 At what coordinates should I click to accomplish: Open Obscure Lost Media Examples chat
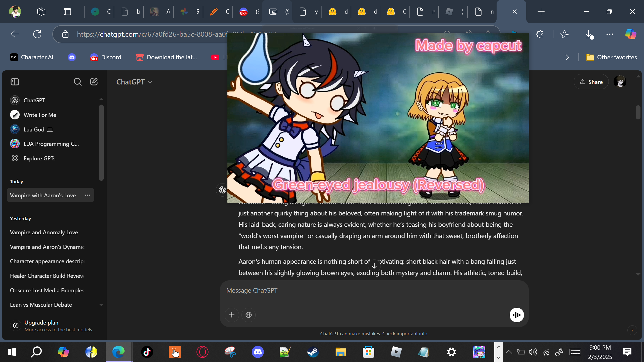point(47,290)
